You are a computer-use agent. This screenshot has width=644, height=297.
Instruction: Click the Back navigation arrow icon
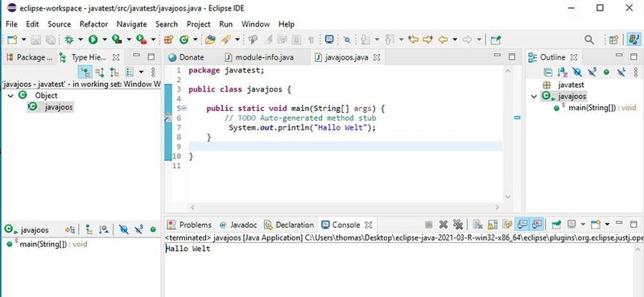point(443,39)
